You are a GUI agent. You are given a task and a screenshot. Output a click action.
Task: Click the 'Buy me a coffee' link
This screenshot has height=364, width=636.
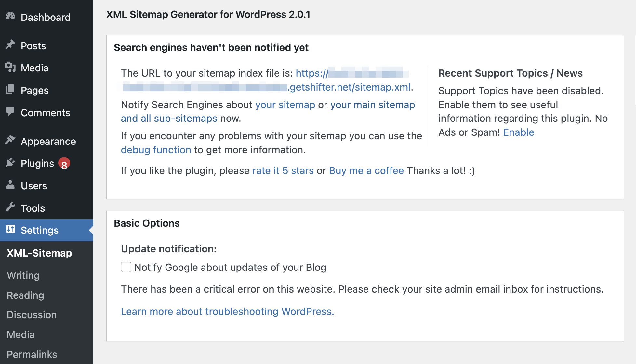pos(366,171)
